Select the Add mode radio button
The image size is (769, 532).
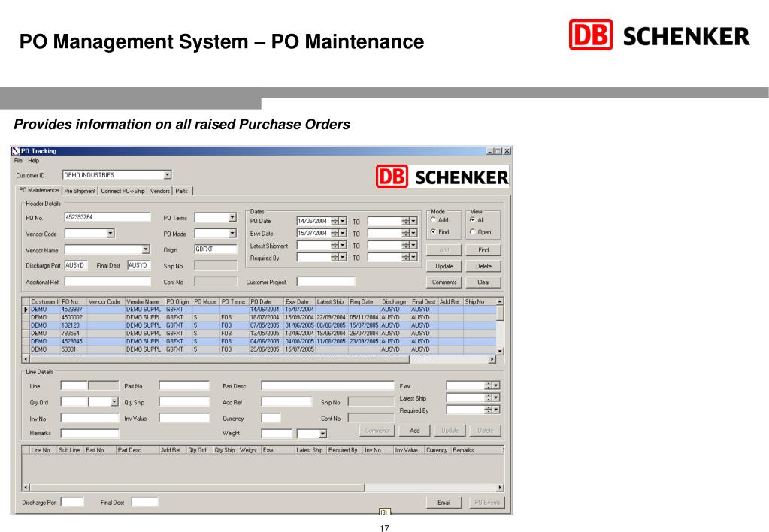(434, 220)
